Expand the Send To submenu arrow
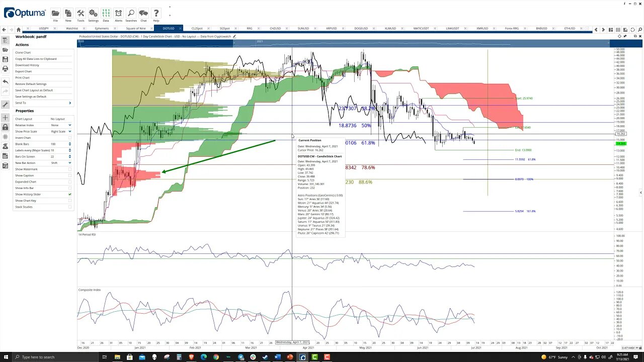644x362 pixels. click(69, 103)
